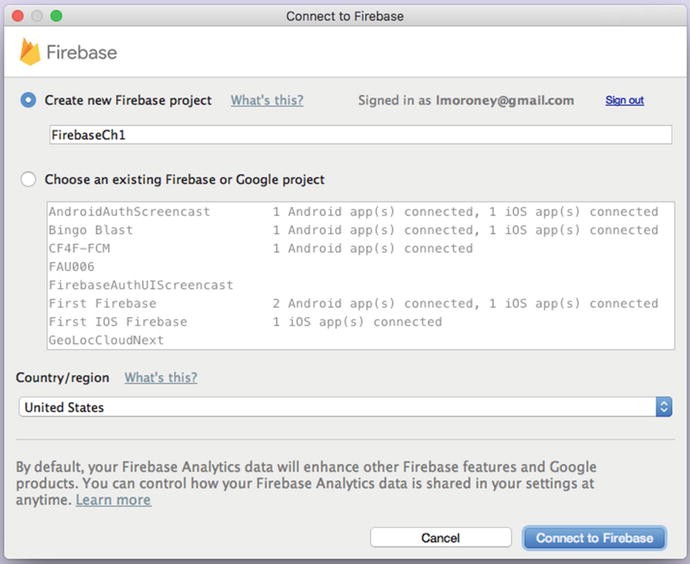Follow the Learn more link
Image resolution: width=690 pixels, height=564 pixels.
[113, 500]
